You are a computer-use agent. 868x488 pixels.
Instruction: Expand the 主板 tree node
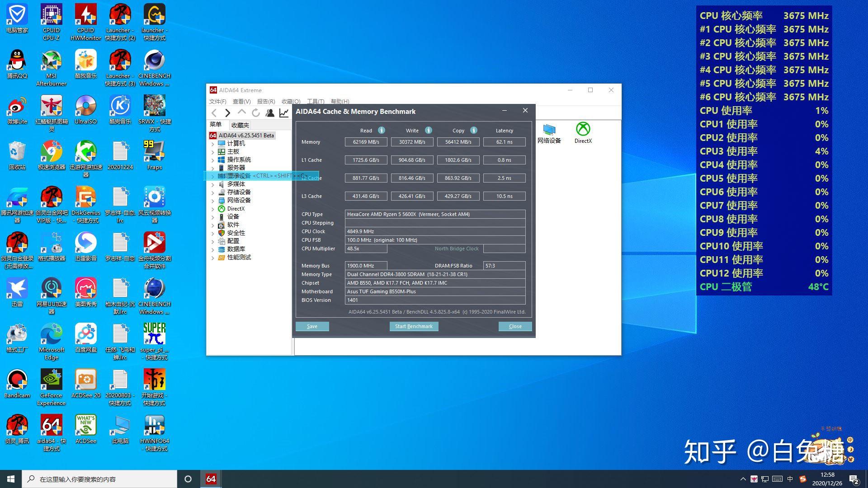[212, 152]
